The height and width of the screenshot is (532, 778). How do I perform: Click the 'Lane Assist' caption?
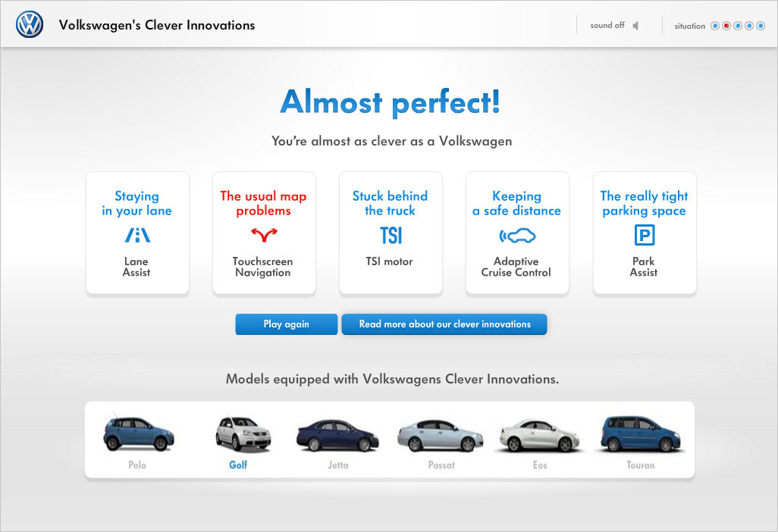coord(136,267)
